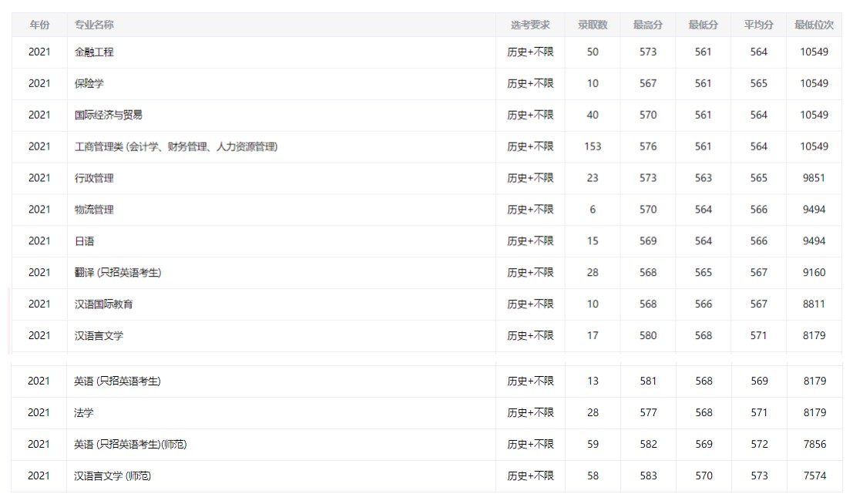Click the 选考要求 column header
The image size is (853, 504).
coord(530,25)
